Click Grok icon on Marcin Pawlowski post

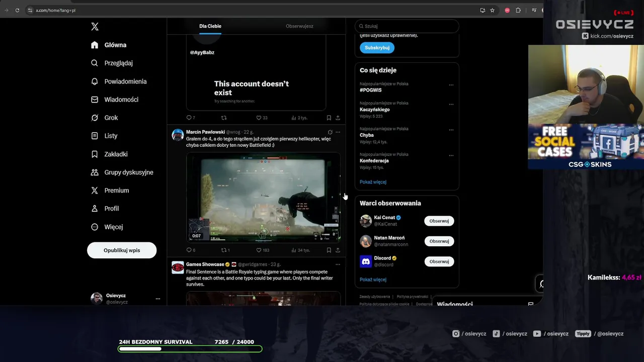330,132
